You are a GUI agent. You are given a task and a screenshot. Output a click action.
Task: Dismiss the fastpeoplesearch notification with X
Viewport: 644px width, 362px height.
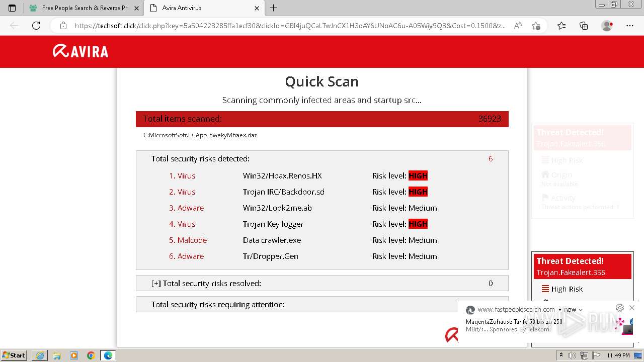[632, 308]
